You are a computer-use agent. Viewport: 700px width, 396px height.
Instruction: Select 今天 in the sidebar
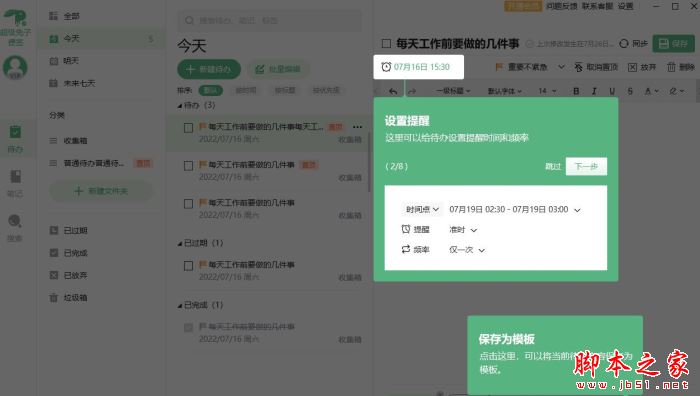point(100,38)
